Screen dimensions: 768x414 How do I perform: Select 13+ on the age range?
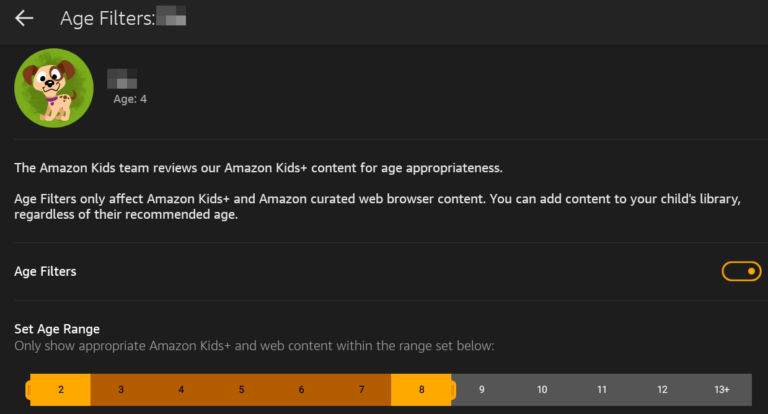[722, 389]
